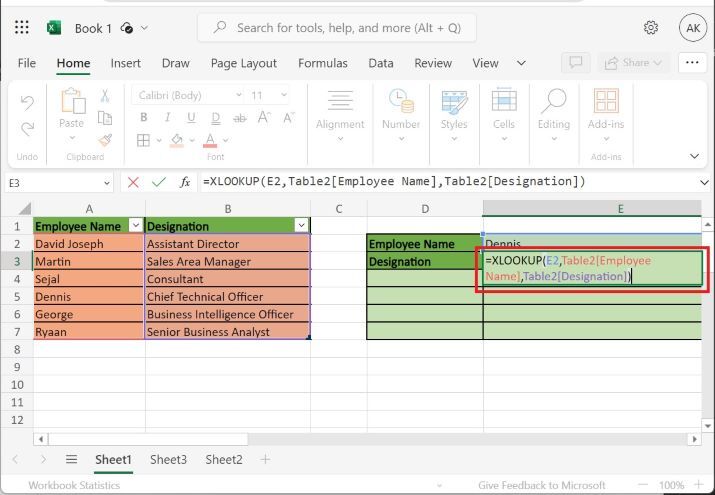Open the app launcher grid icon
Screen dimensions: 715x495
(x=21, y=27)
